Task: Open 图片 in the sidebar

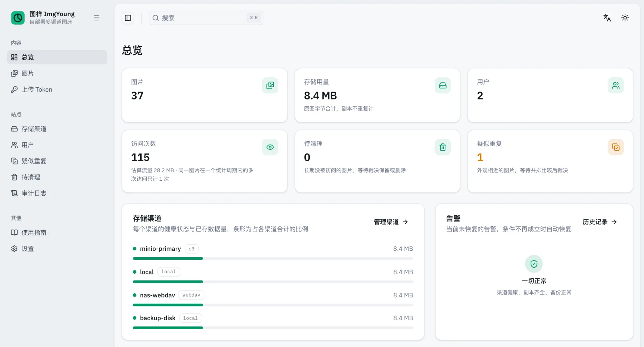Action: point(57,73)
